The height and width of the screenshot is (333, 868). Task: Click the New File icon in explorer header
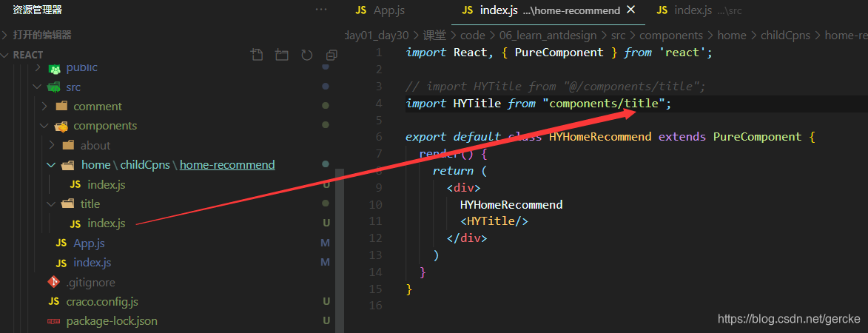tap(256, 55)
